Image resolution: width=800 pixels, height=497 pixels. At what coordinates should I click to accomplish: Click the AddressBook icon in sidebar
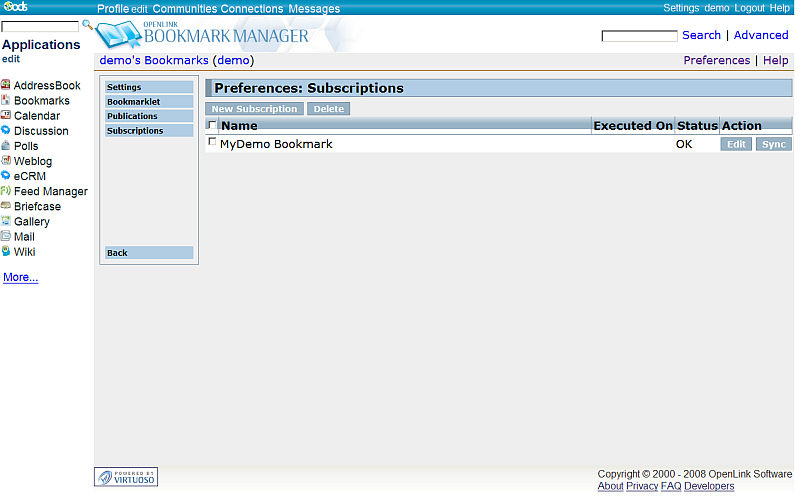click(6, 86)
